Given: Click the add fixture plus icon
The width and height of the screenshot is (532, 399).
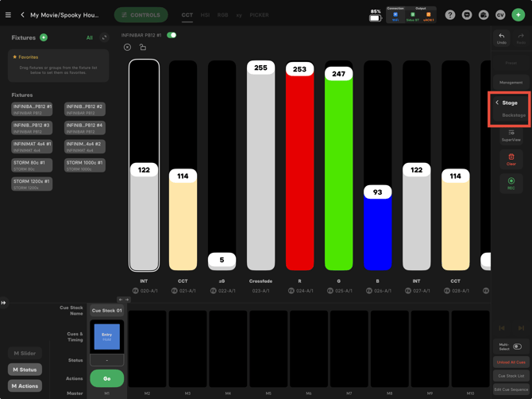Looking at the screenshot, I should [44, 37].
